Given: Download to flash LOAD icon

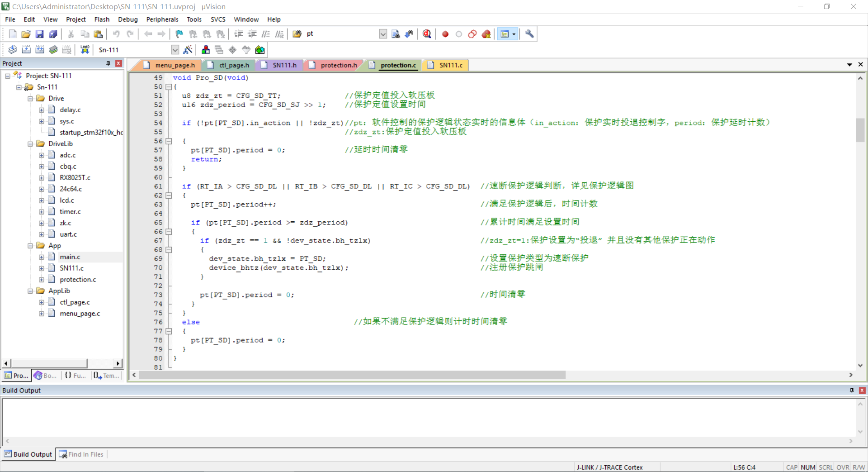Looking at the screenshot, I should click(x=85, y=50).
